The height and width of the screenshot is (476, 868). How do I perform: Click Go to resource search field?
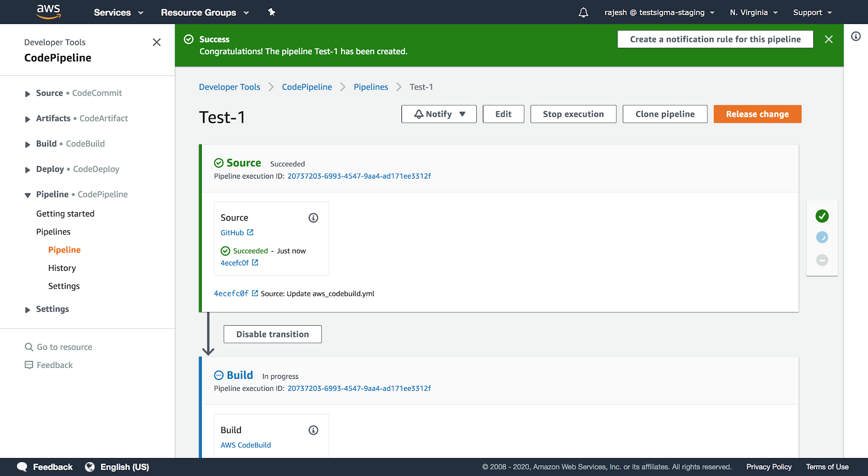tap(64, 347)
